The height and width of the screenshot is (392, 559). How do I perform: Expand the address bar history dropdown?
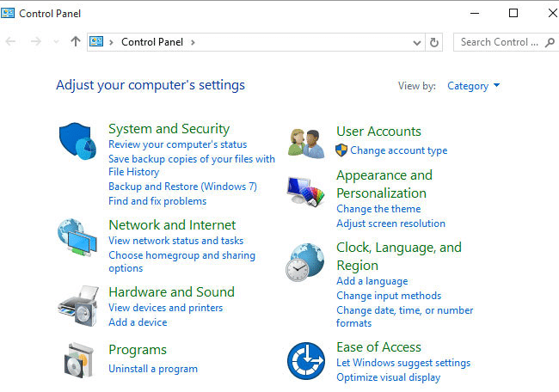tap(417, 42)
